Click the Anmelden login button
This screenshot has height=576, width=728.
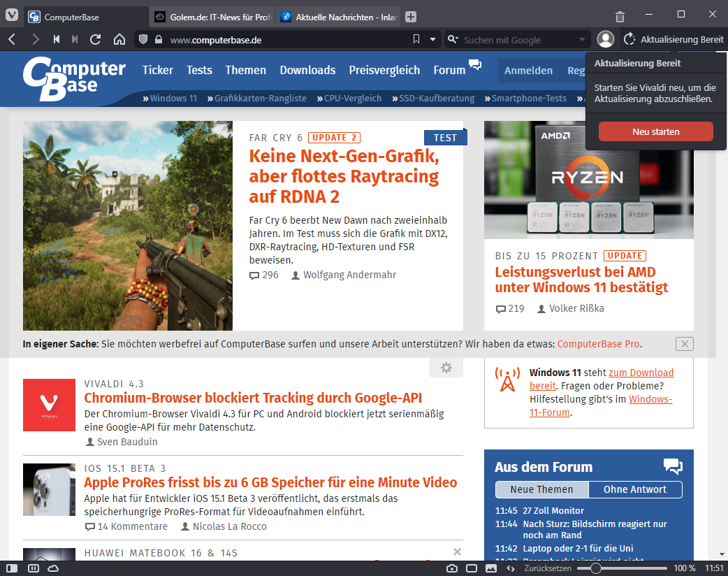tap(528, 71)
